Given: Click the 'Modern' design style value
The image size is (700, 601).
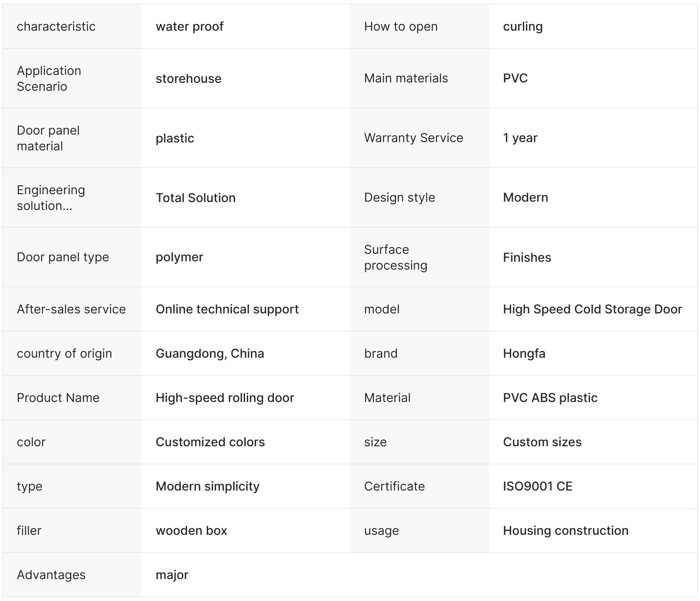Looking at the screenshot, I should click(x=525, y=197).
